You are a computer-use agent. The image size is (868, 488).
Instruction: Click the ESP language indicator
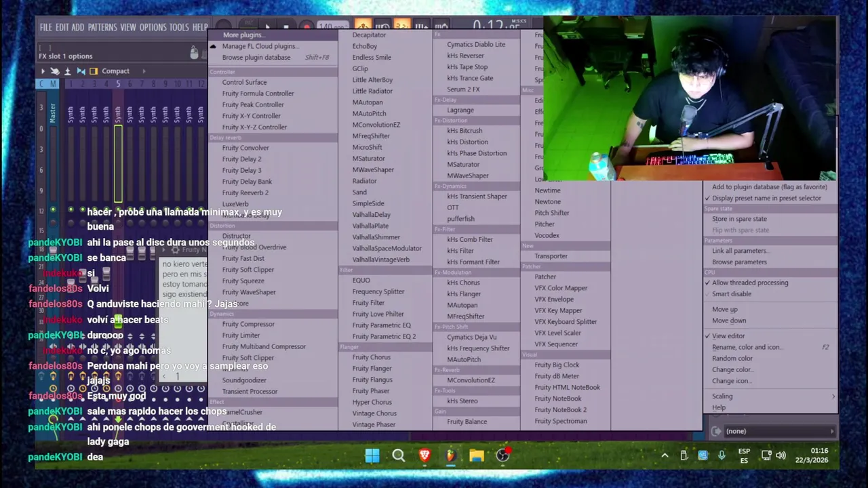coord(744,455)
